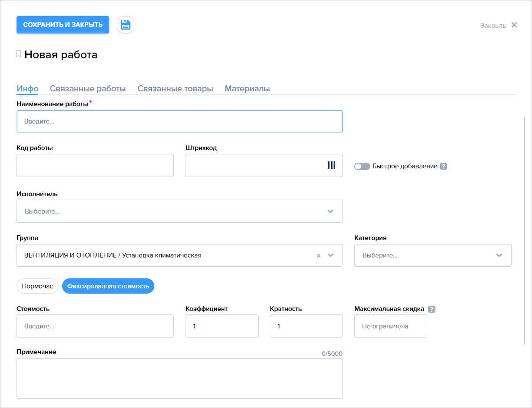Click the bookmark icon beside Новая работа
Image resolution: width=532 pixels, height=408 pixels.
coord(19,54)
